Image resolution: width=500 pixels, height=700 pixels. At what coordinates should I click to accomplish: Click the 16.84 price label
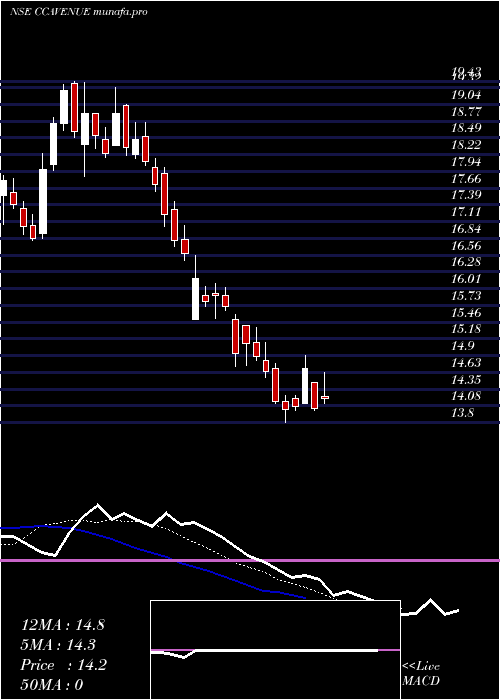coord(467,229)
